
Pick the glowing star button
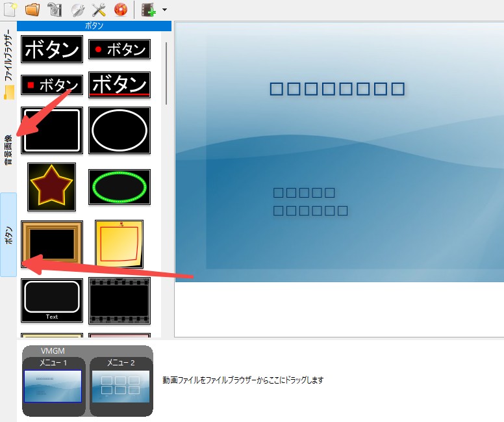click(x=51, y=187)
